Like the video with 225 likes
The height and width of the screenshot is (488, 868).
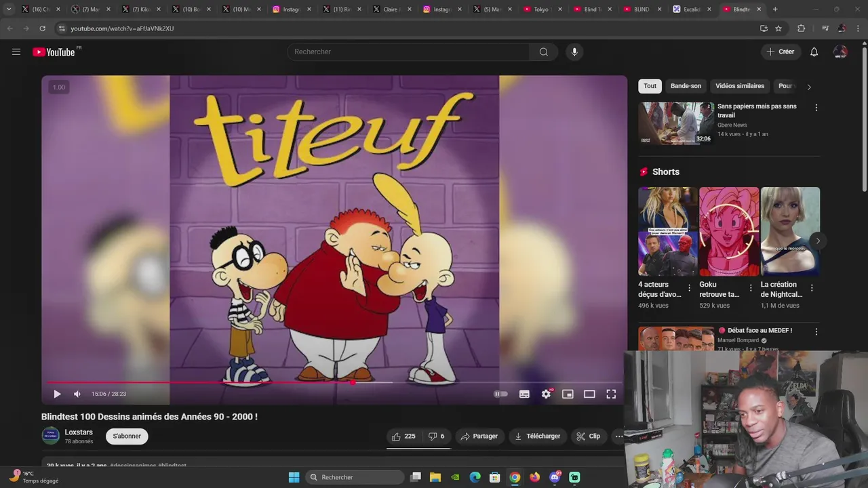pos(403,436)
